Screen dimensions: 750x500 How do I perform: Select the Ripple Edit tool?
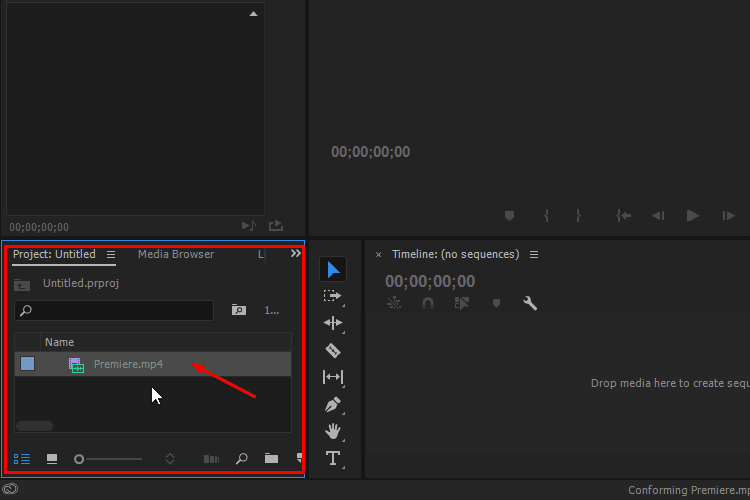(x=333, y=323)
